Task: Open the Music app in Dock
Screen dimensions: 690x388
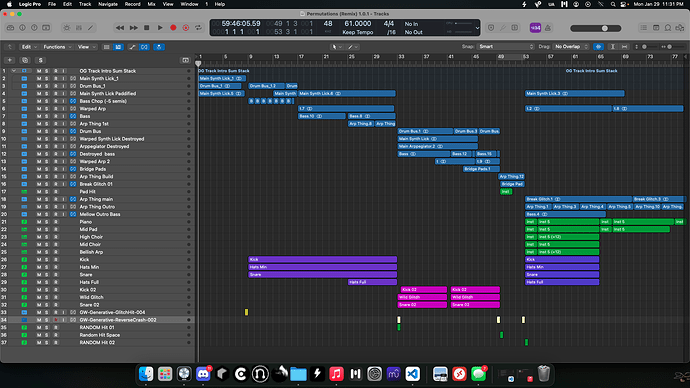Action: [x=336, y=374]
